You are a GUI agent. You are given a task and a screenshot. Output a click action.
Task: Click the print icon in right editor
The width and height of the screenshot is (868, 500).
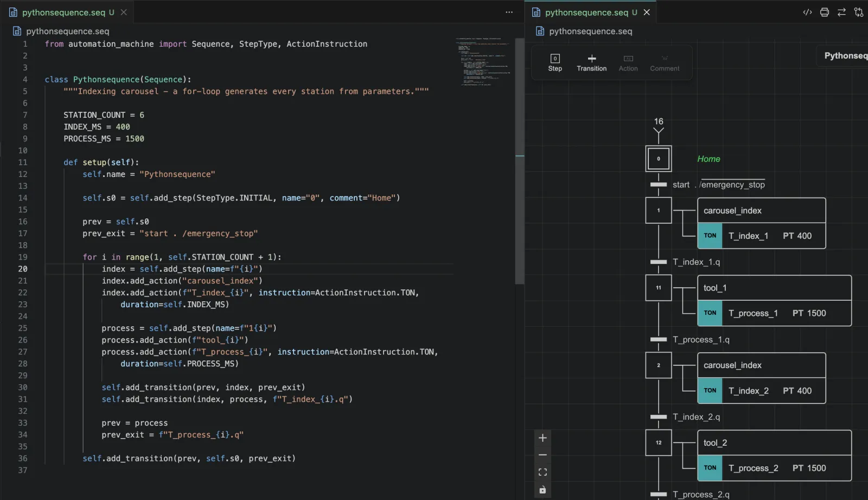(825, 12)
